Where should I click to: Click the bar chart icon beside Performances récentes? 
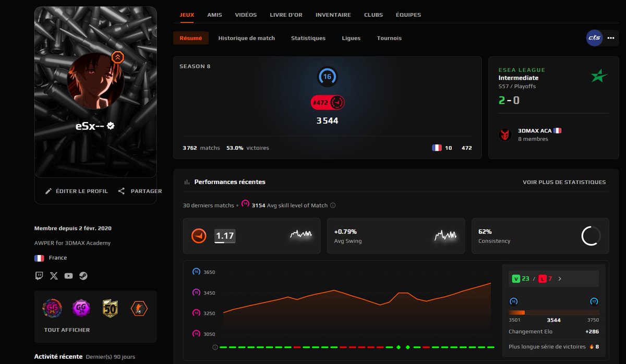[187, 182]
